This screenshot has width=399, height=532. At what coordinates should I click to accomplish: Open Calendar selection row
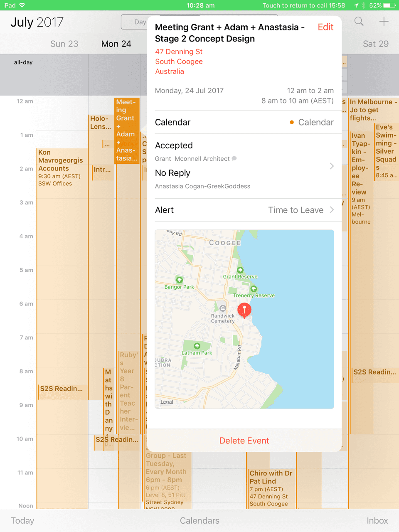(x=244, y=122)
